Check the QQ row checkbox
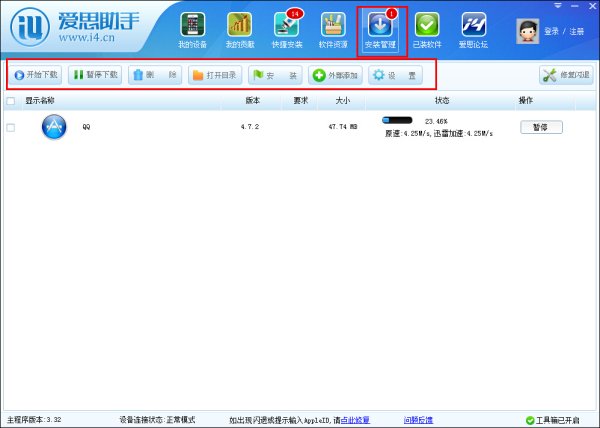Screen dimensions: 600x428 (x=11, y=127)
